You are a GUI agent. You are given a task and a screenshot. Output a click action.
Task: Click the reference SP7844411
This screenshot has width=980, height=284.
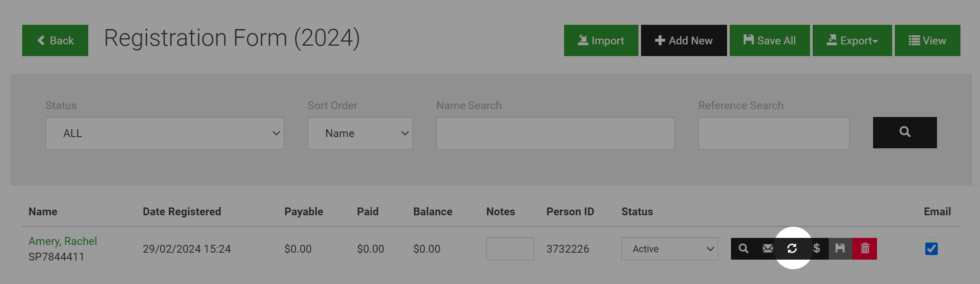(x=56, y=257)
